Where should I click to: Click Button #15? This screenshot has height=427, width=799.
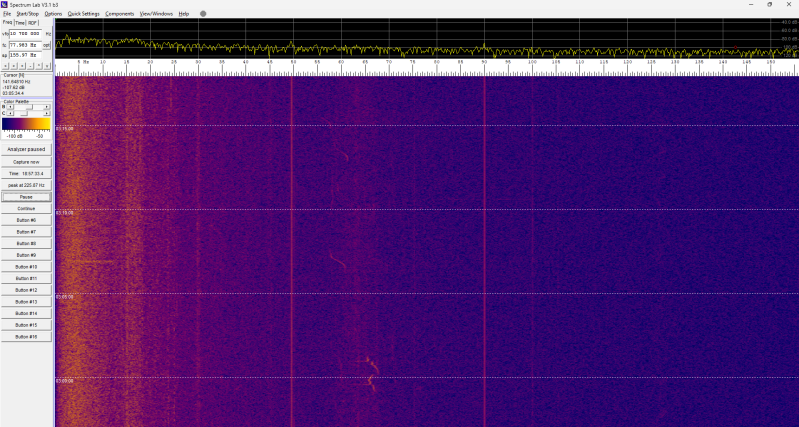(x=26, y=325)
